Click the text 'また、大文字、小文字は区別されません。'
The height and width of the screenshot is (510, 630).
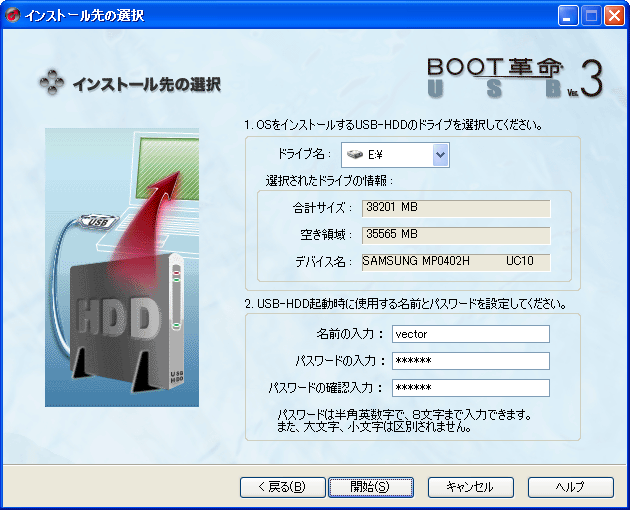click(374, 426)
